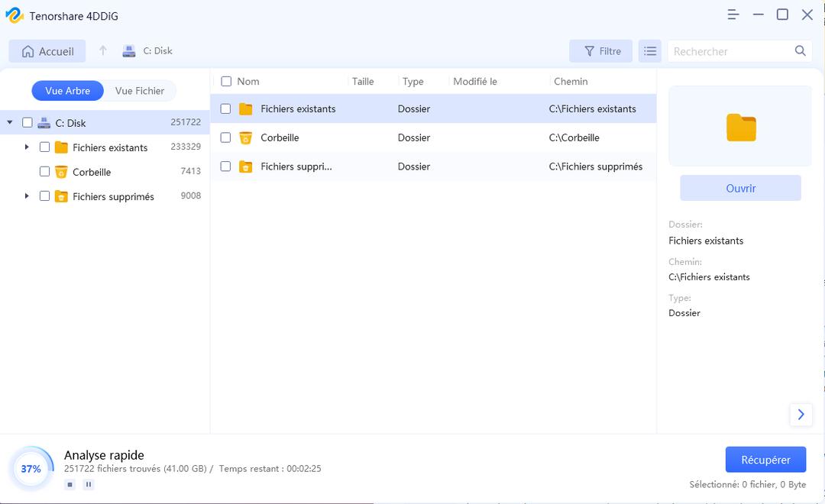Check Fichiers existants row checkbox in list
Image resolution: width=825 pixels, height=504 pixels.
pos(225,108)
